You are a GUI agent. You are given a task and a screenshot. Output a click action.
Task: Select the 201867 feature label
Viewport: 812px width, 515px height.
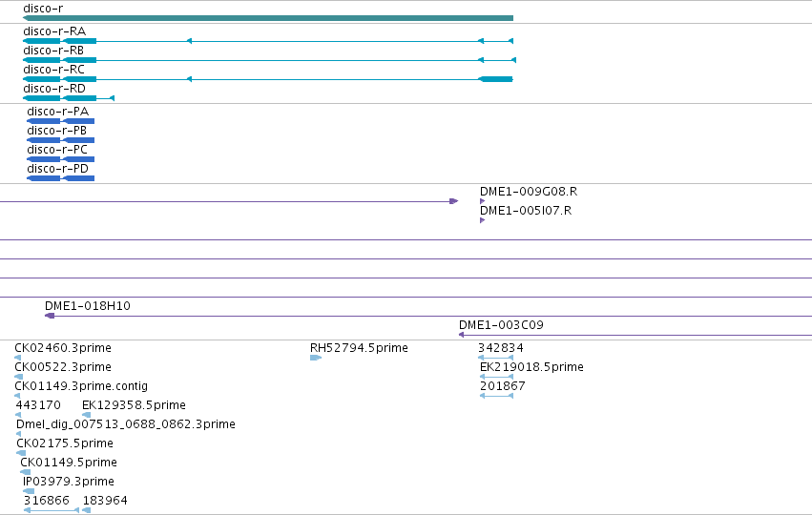click(x=502, y=386)
